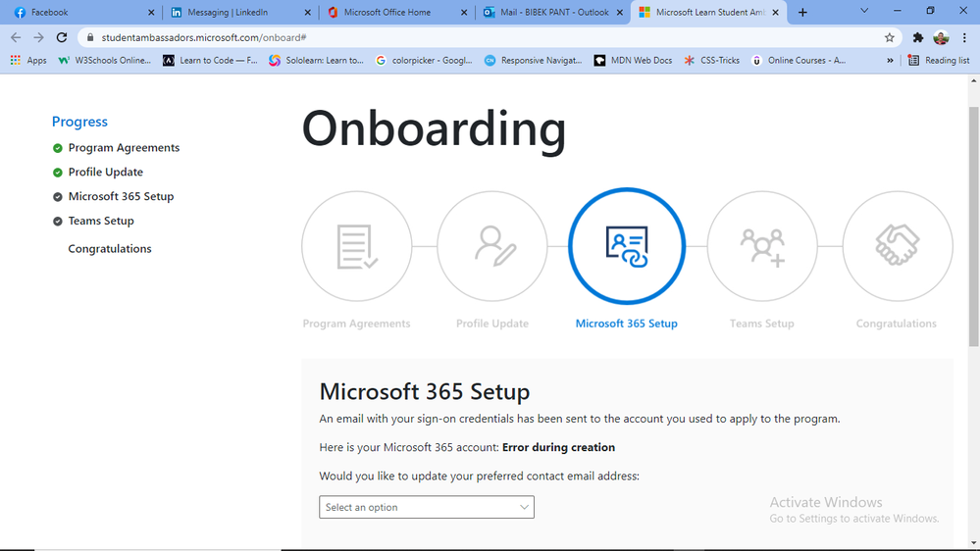Switch to Messaging LinkedIn tab
This screenshot has height=551, width=980.
pyautogui.click(x=240, y=13)
